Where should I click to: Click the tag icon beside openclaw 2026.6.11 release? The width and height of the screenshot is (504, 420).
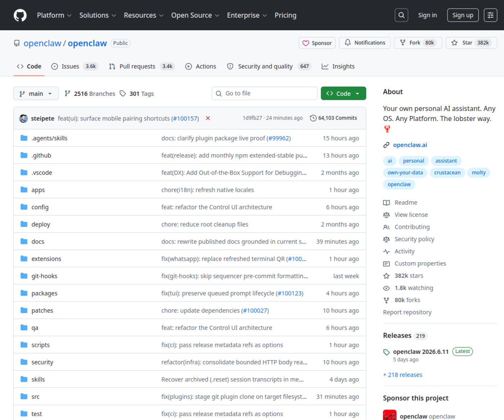(386, 352)
